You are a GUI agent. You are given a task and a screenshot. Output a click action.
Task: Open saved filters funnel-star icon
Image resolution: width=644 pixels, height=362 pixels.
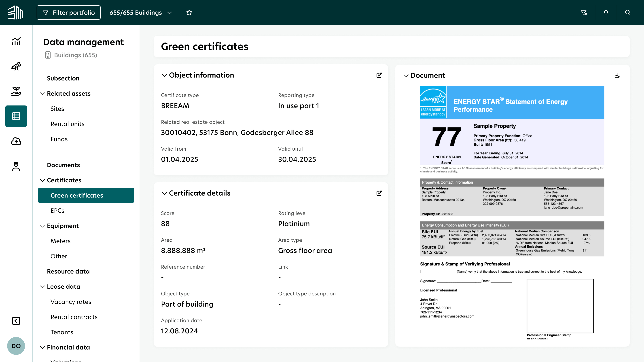pos(584,13)
